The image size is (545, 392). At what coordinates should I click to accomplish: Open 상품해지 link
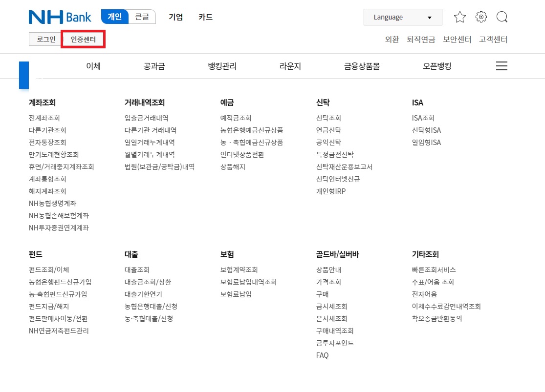click(x=233, y=167)
